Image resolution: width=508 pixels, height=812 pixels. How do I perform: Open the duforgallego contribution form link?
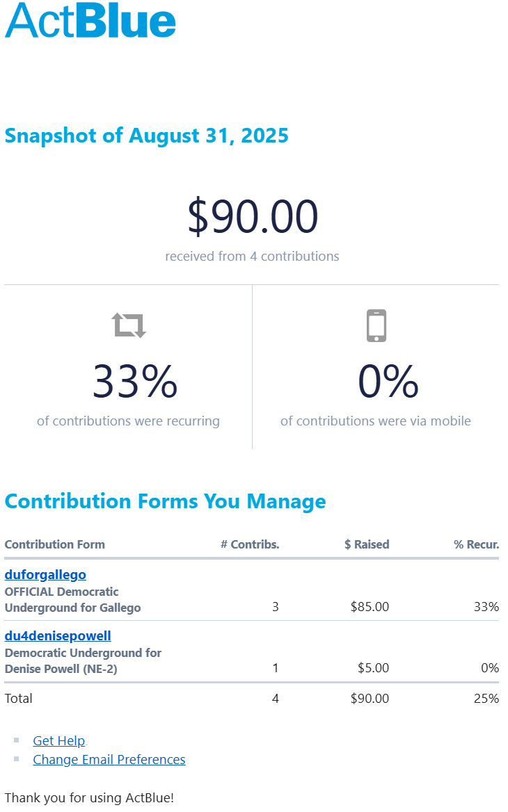[x=45, y=575]
